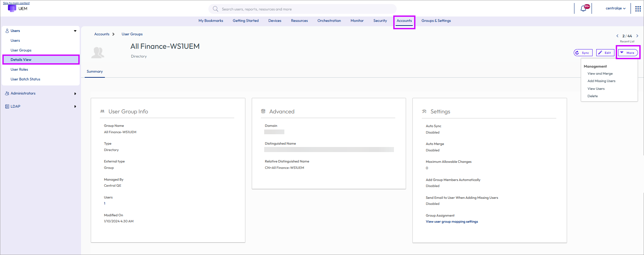Open the Devices menu
This screenshot has height=255, width=644.
point(275,21)
